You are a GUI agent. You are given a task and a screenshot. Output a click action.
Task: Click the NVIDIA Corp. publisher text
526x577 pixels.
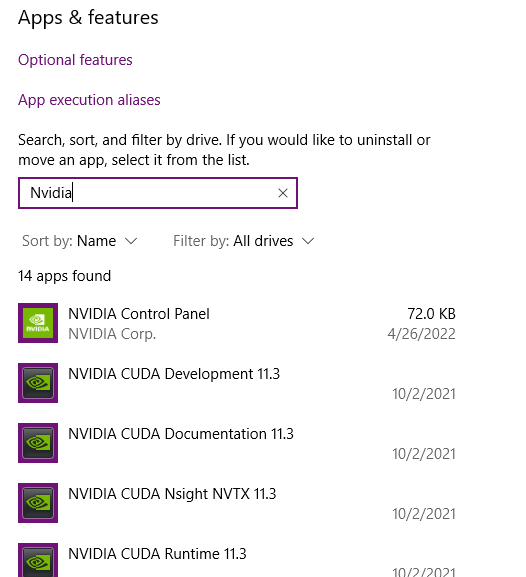[112, 334]
